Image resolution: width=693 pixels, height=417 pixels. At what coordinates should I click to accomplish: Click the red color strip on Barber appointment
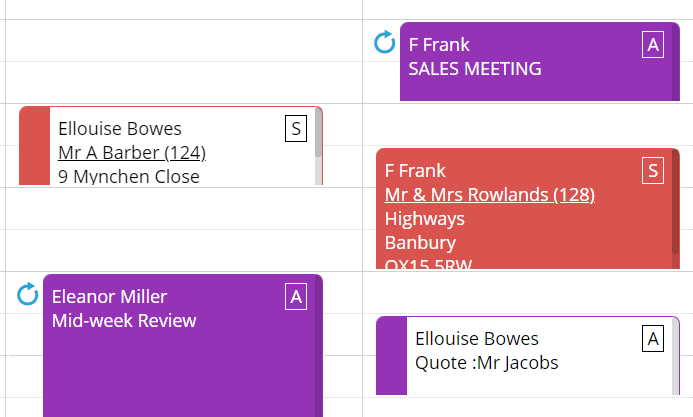[34, 146]
